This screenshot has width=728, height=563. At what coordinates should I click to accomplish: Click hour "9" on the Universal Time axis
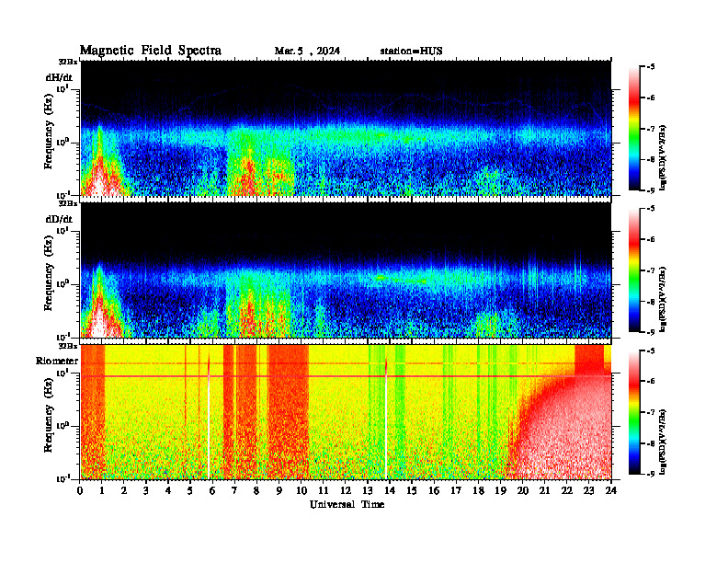[279, 490]
